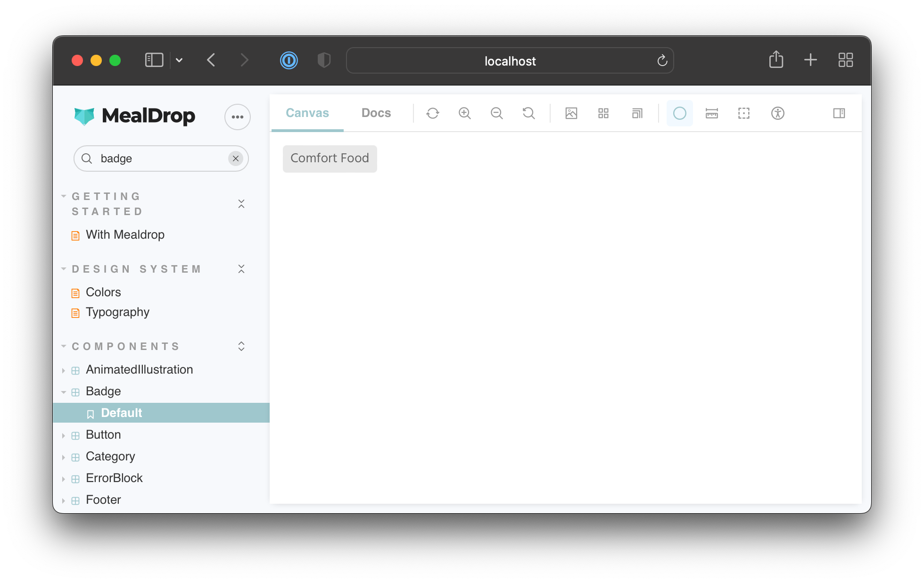Clear the badge search input field
Viewport: 924px width, 583px height.
click(235, 158)
